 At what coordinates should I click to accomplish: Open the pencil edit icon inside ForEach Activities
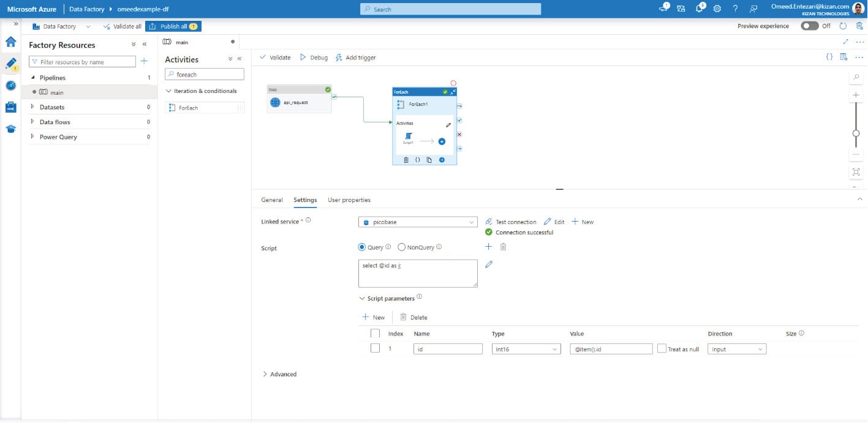[448, 124]
